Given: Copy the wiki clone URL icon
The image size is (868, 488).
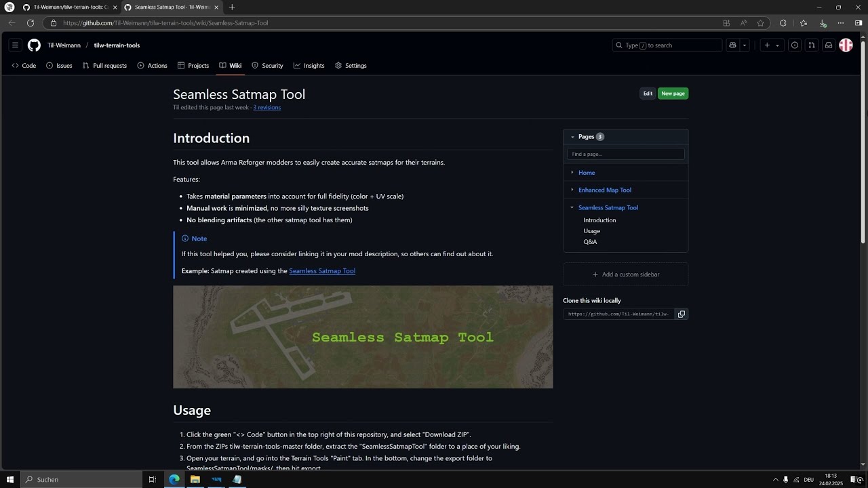Looking at the screenshot, I should click(x=682, y=314).
